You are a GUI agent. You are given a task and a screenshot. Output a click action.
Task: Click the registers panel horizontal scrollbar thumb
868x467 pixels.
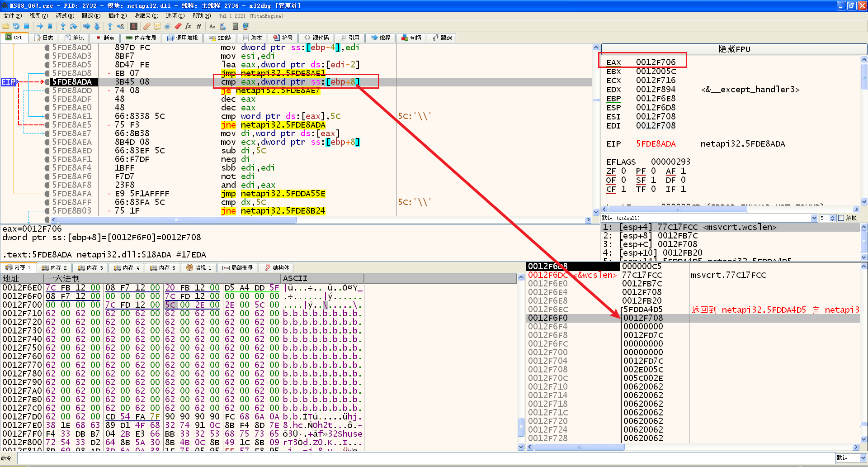click(678, 210)
